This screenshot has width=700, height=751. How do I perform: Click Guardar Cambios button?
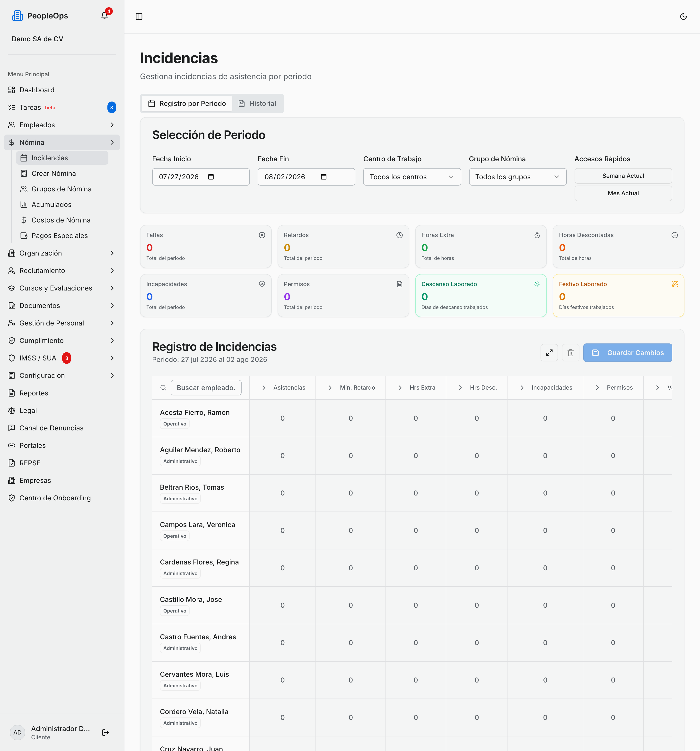point(627,352)
